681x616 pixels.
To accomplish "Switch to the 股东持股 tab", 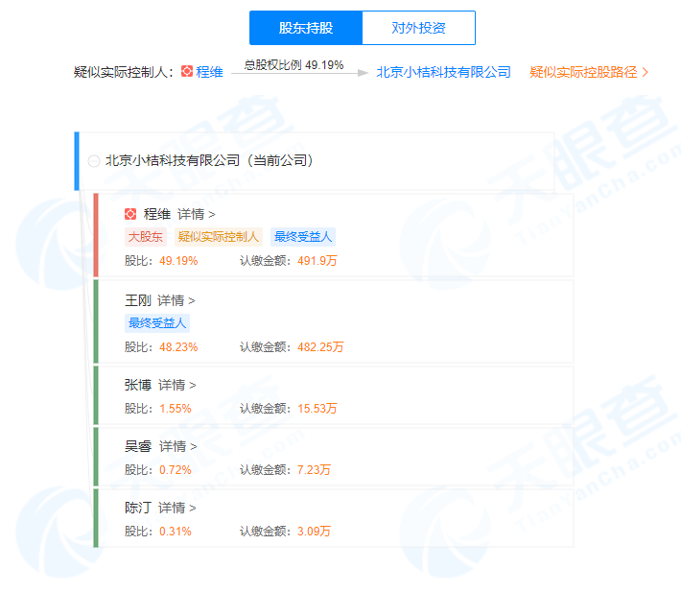I will [306, 28].
